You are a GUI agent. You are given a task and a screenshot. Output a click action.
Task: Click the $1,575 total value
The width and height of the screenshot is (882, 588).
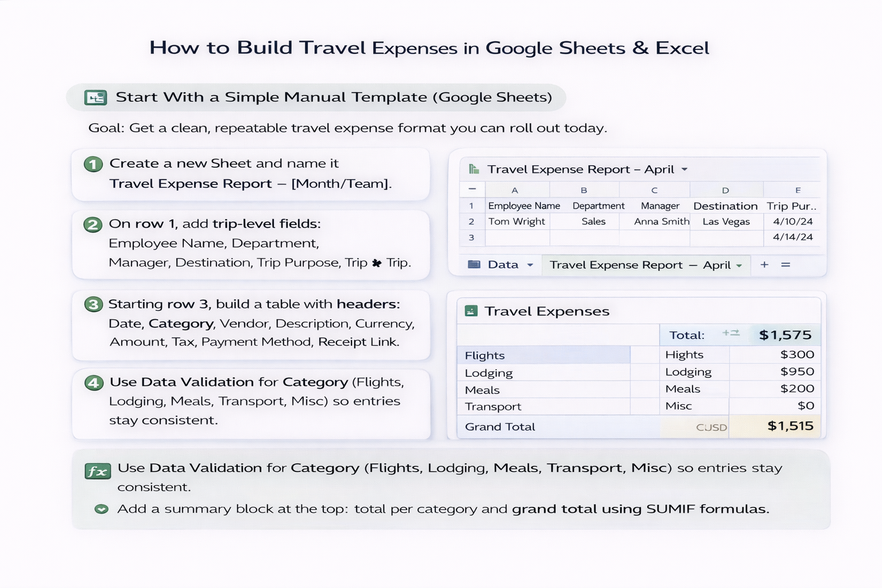[x=785, y=335]
